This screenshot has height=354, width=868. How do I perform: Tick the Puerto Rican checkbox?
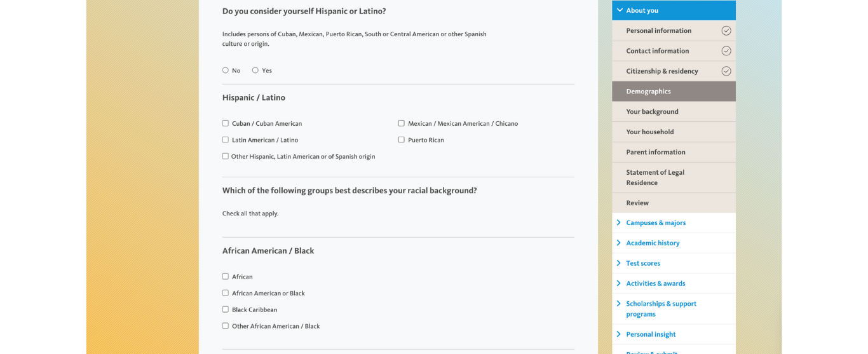pyautogui.click(x=402, y=140)
